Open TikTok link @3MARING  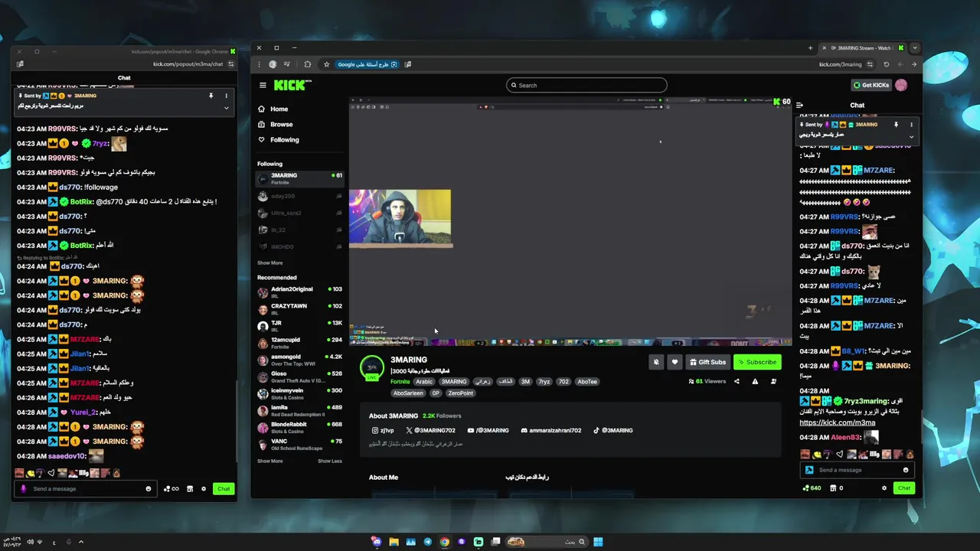point(612,430)
